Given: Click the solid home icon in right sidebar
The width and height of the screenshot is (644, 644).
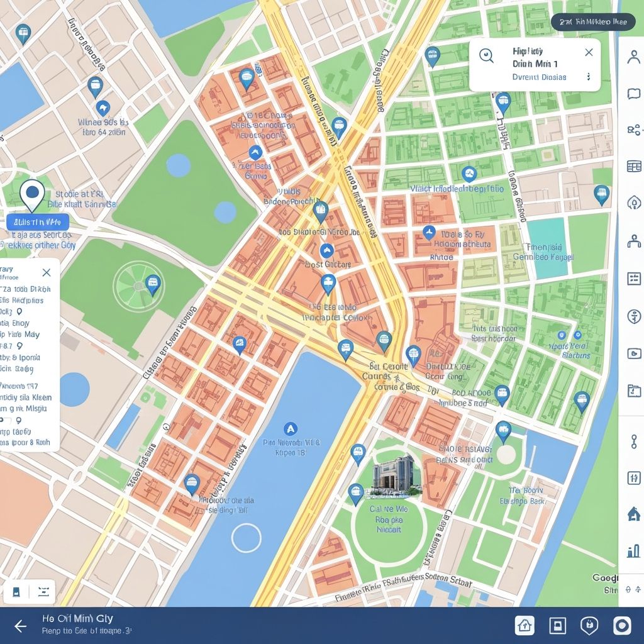Looking at the screenshot, I should [634, 514].
